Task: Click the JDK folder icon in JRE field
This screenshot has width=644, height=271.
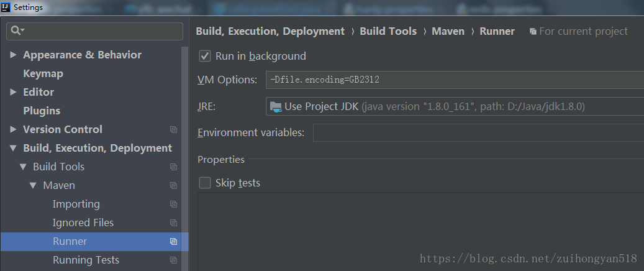Action: (x=276, y=107)
